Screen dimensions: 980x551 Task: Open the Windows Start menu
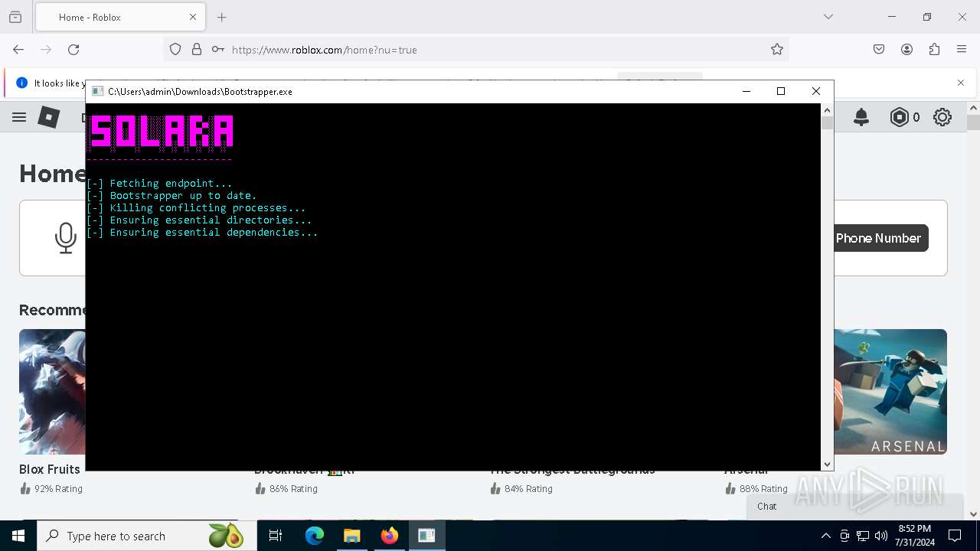pos(18,536)
